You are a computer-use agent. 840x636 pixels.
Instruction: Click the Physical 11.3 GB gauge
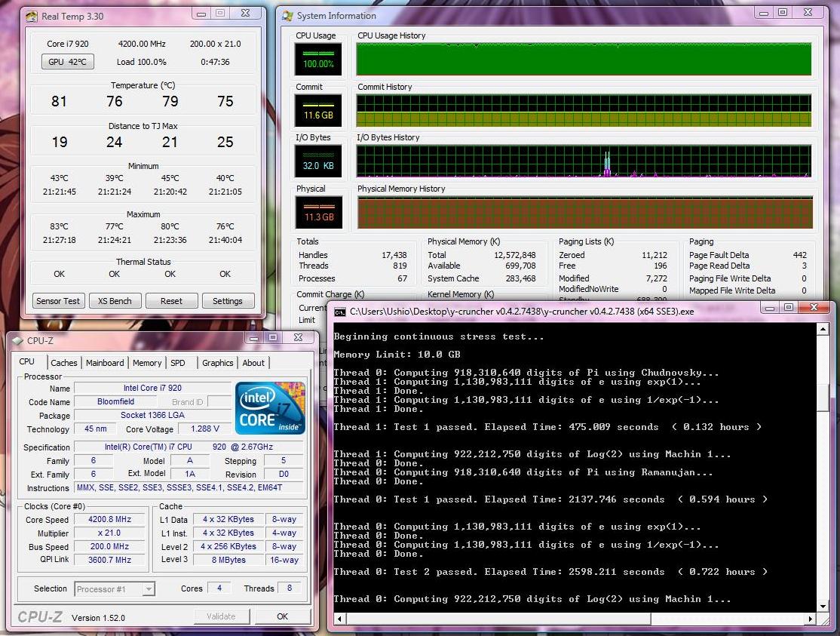318,212
